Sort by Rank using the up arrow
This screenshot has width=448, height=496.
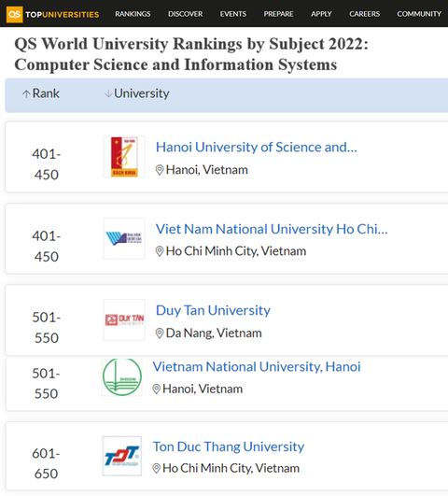pyautogui.click(x=26, y=93)
